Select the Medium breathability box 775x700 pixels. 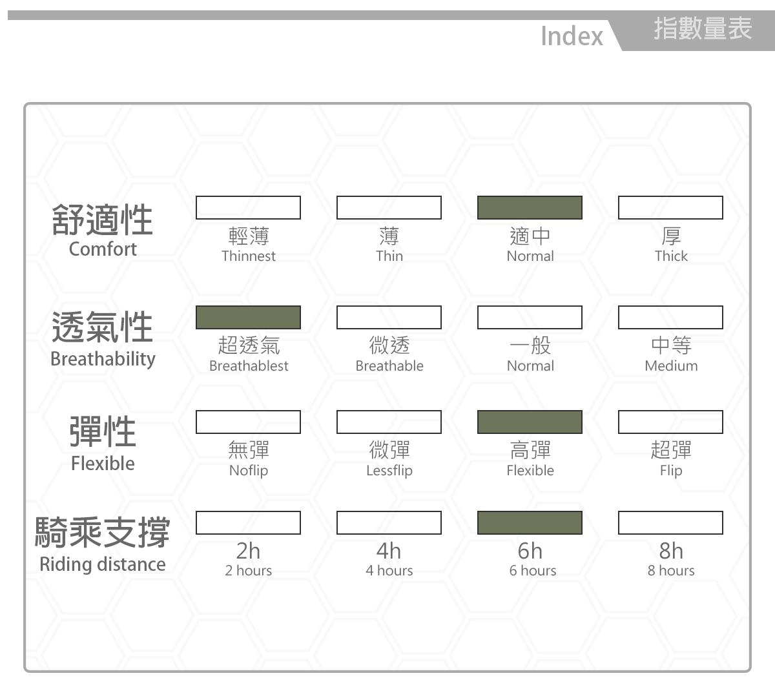pyautogui.click(x=670, y=317)
